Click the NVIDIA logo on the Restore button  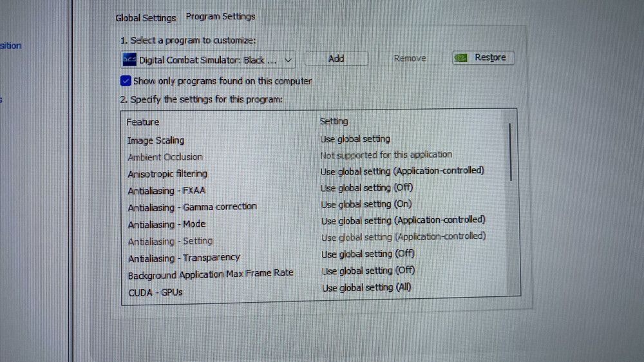point(461,57)
